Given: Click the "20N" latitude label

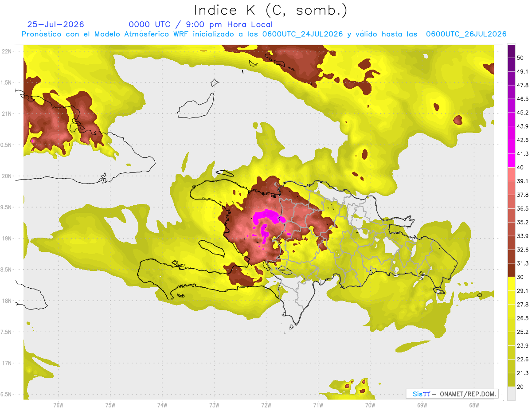Looking at the screenshot, I should pyautogui.click(x=6, y=176).
